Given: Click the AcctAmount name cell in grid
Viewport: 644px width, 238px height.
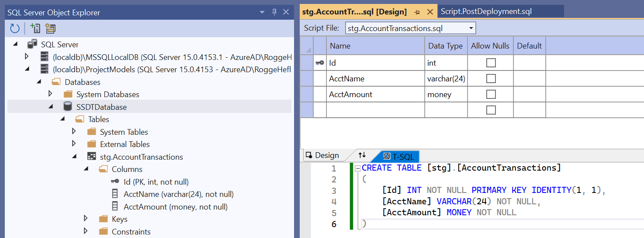Looking at the screenshot, I should click(375, 94).
